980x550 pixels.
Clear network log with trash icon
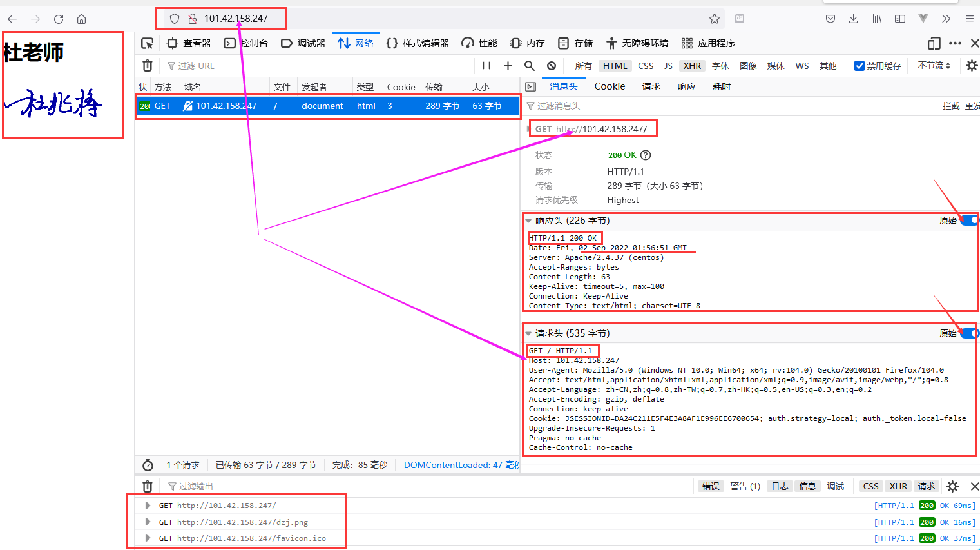[x=148, y=66]
